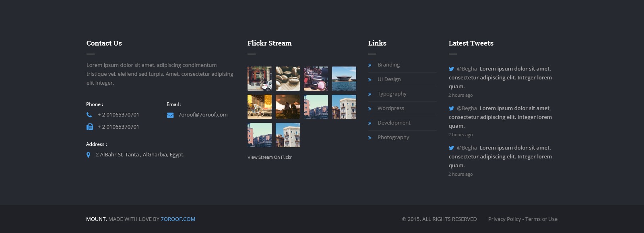This screenshot has height=233, width=644.
Task: Click the Latest Tweets heading
Action: click(x=471, y=43)
